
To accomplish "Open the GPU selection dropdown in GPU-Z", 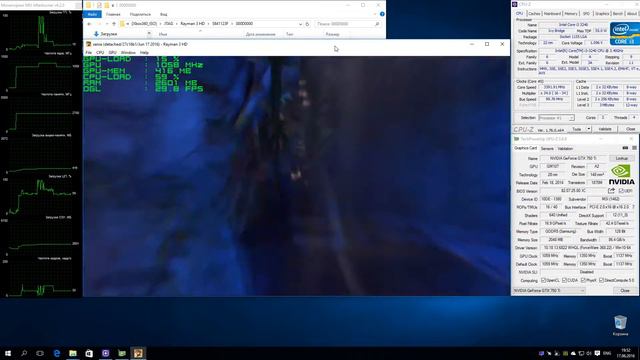I will 549,291.
